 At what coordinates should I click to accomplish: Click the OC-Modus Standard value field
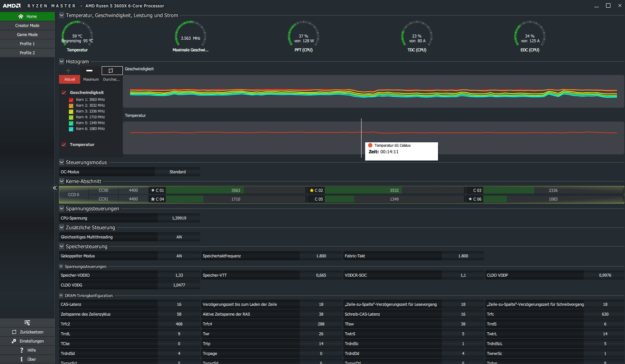(177, 172)
